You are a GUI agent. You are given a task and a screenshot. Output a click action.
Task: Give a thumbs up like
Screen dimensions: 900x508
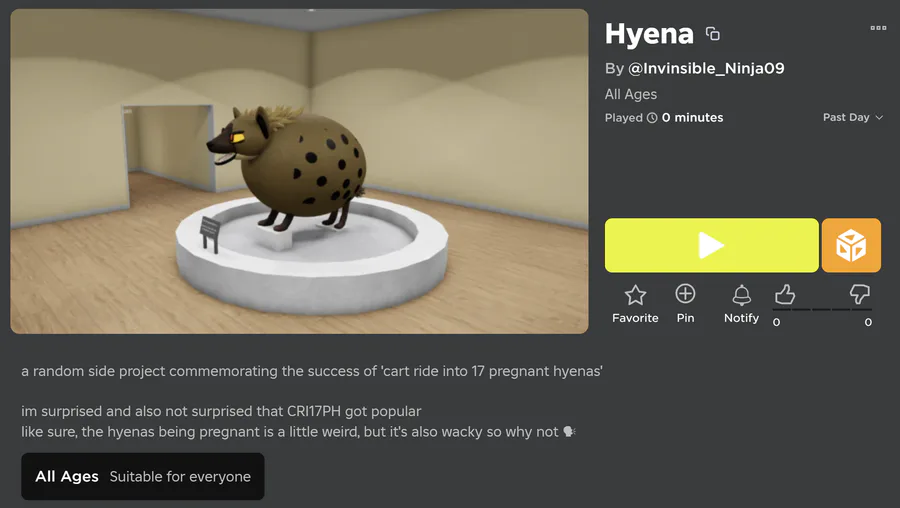tap(785, 294)
